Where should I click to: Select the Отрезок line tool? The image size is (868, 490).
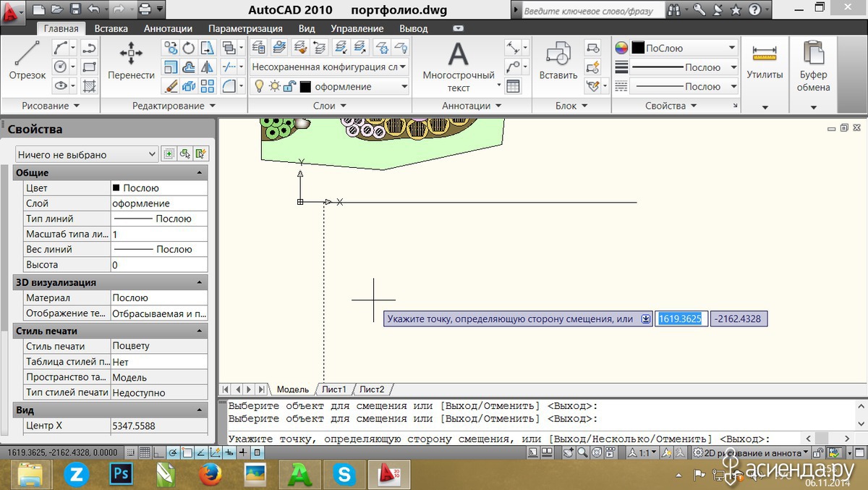click(x=27, y=61)
